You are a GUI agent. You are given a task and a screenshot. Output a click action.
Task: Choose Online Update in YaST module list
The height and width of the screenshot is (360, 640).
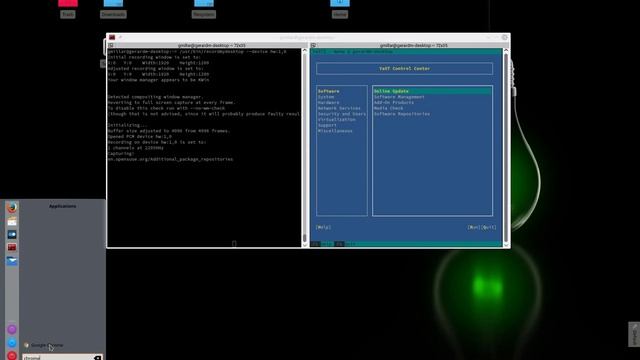(432, 91)
